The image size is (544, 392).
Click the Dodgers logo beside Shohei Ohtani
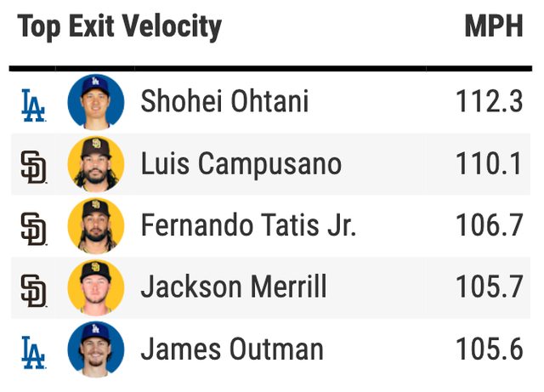(32, 103)
